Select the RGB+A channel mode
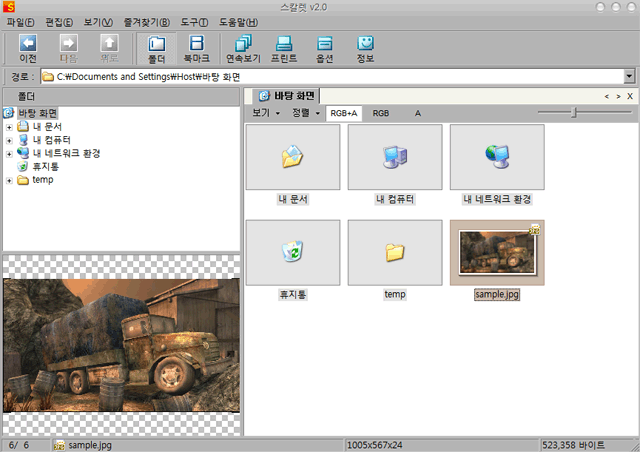 344,113
